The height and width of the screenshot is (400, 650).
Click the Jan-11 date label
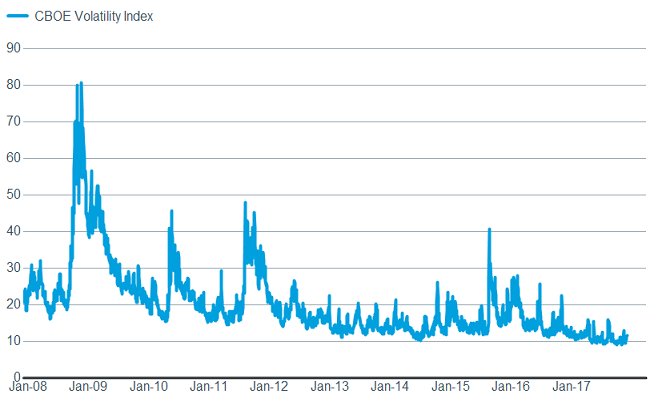coord(210,386)
